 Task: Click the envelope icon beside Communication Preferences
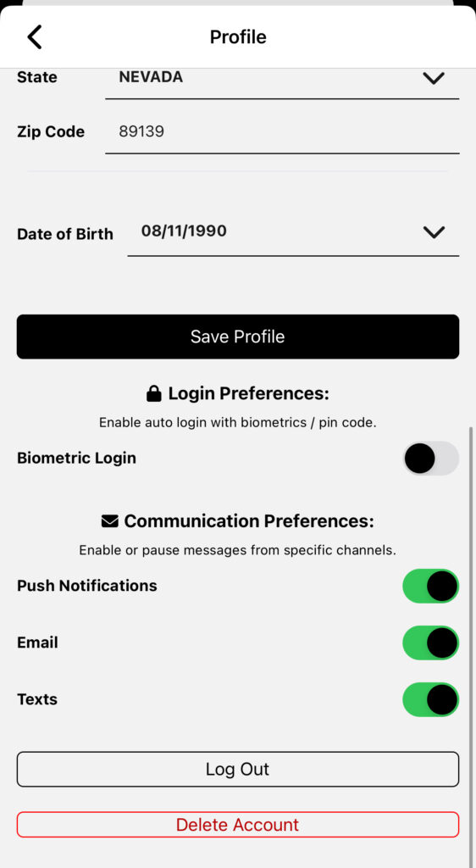pos(110,521)
